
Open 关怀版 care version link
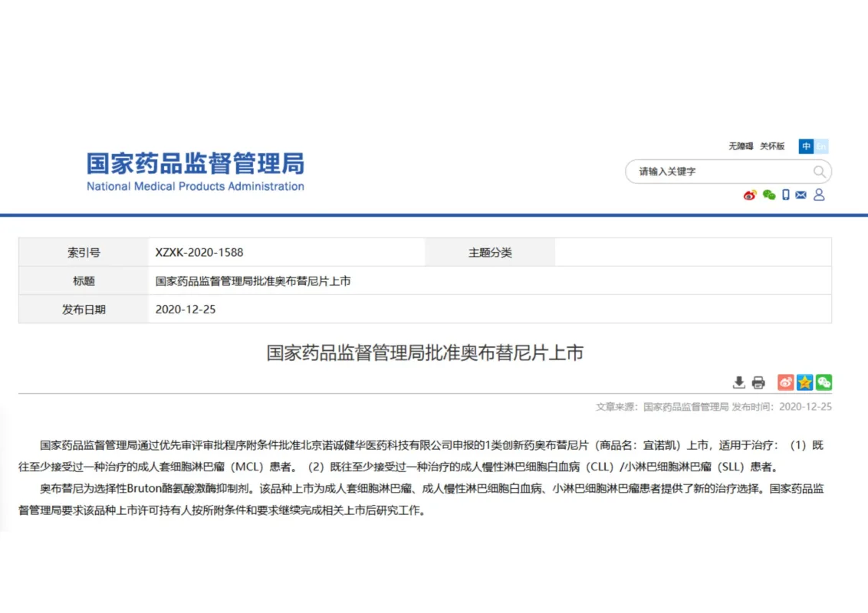click(x=772, y=146)
